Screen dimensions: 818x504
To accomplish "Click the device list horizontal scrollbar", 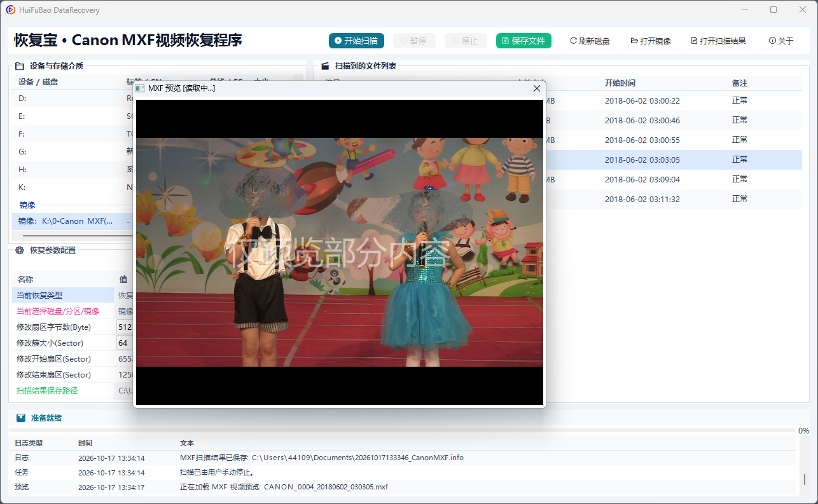I will [76, 235].
